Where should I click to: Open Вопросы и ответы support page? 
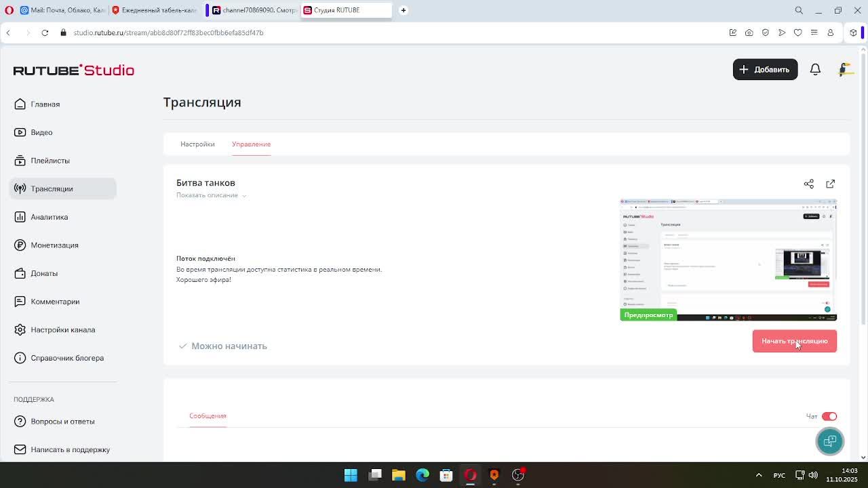click(x=62, y=422)
